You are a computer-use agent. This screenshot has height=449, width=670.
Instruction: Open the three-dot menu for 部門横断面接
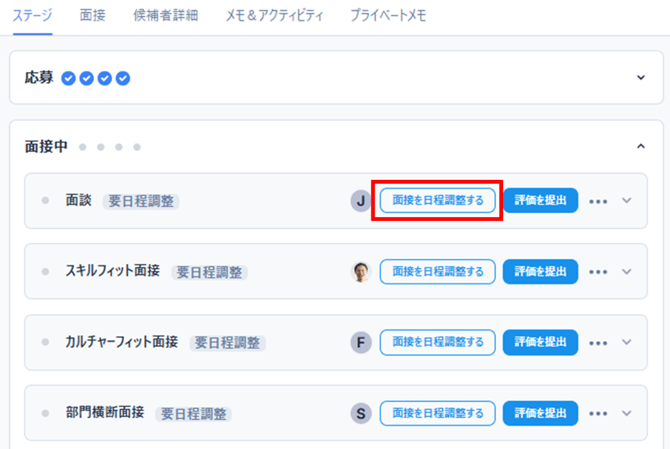[598, 413]
